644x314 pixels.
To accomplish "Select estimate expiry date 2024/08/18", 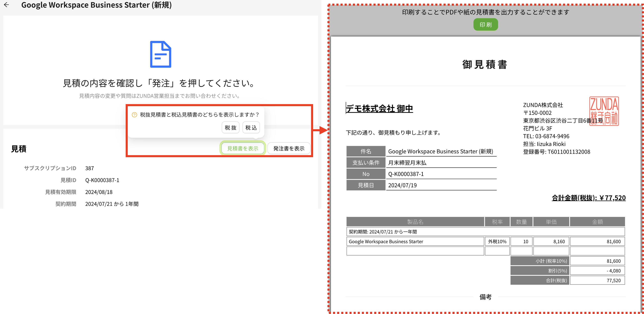I will 99,192.
